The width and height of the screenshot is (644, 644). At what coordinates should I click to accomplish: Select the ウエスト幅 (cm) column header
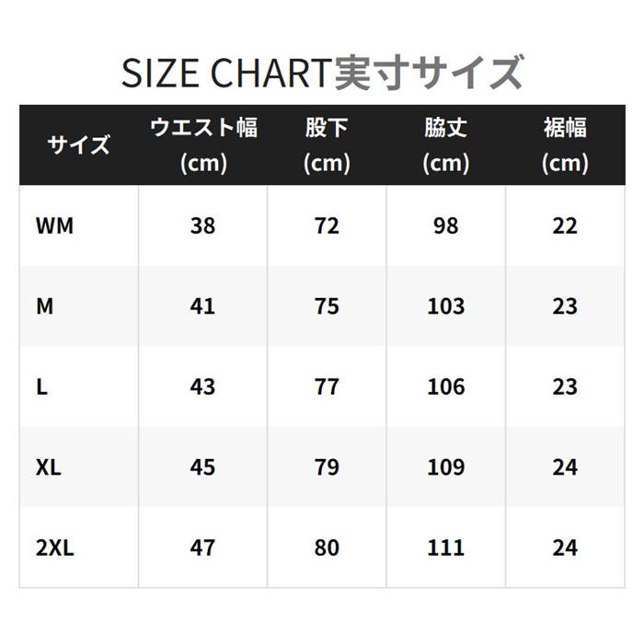tap(203, 145)
